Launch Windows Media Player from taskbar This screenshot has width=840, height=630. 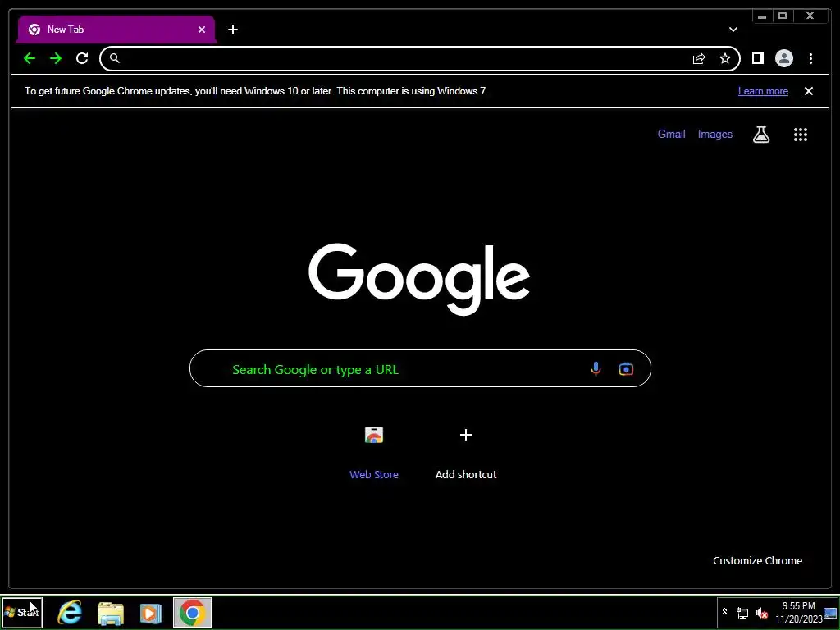tap(151, 613)
